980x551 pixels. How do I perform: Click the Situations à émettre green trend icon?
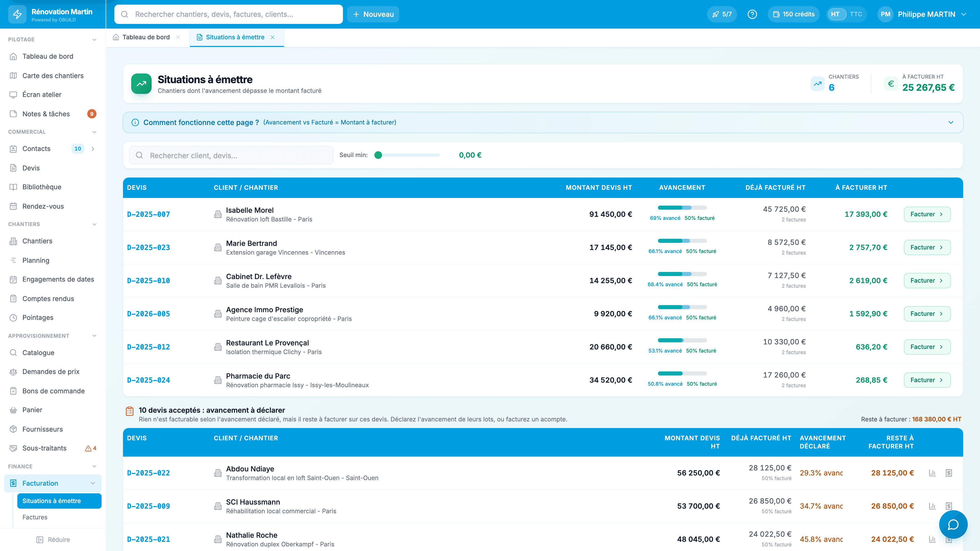click(141, 84)
